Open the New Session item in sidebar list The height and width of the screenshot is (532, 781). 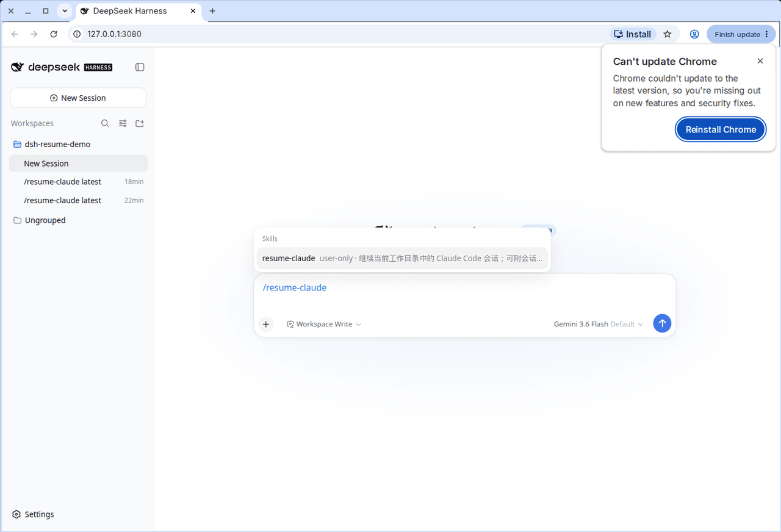(79, 164)
